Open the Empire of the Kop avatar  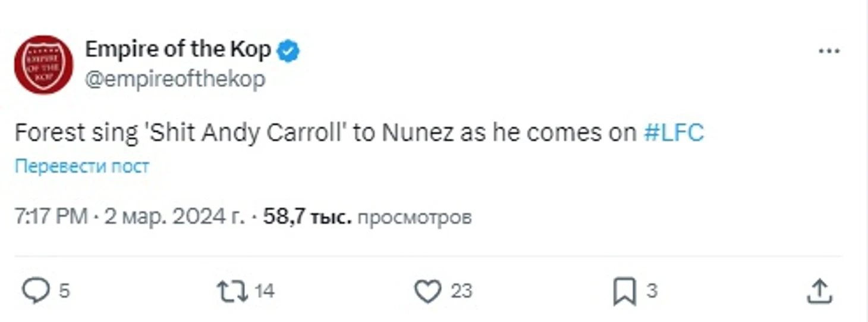(x=43, y=64)
